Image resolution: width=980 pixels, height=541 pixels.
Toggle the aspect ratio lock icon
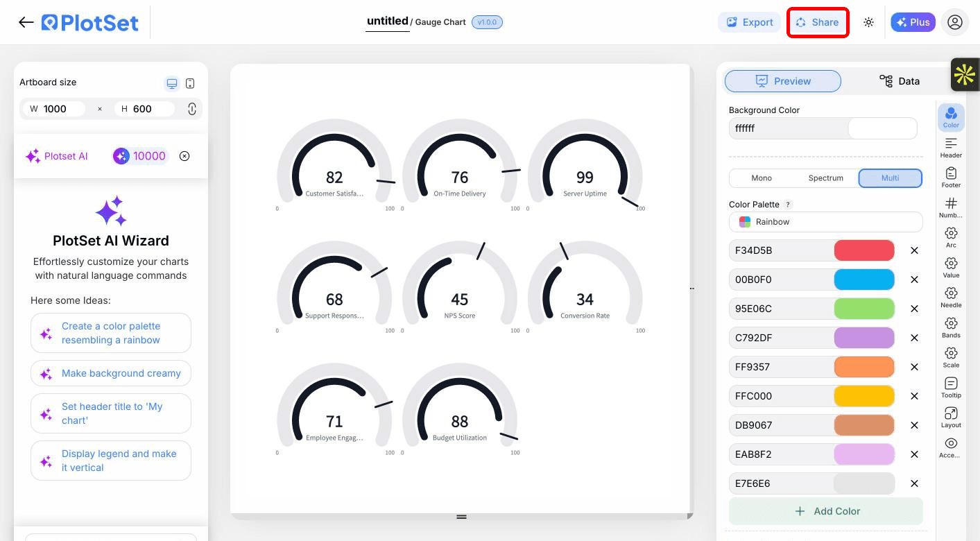click(192, 109)
